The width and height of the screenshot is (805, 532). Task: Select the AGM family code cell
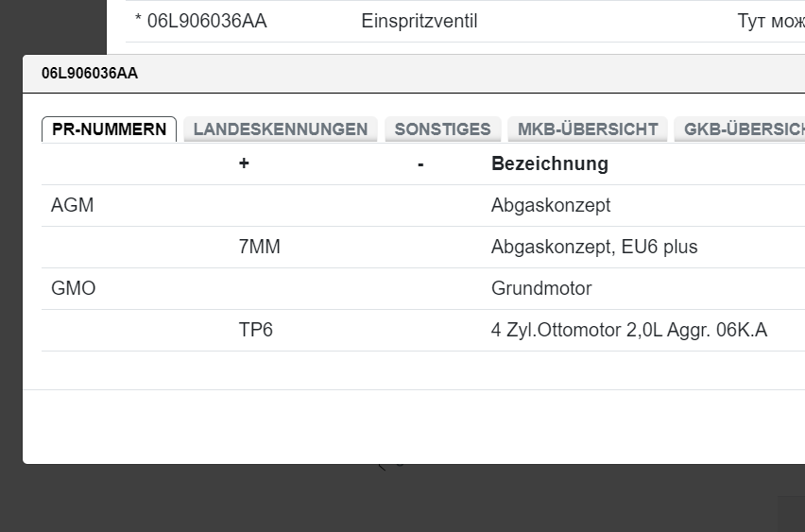coord(73,205)
